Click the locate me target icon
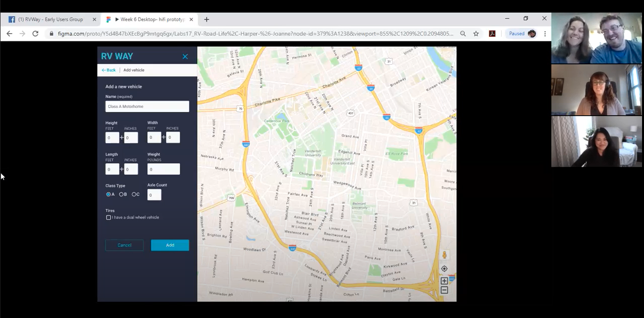 click(444, 269)
